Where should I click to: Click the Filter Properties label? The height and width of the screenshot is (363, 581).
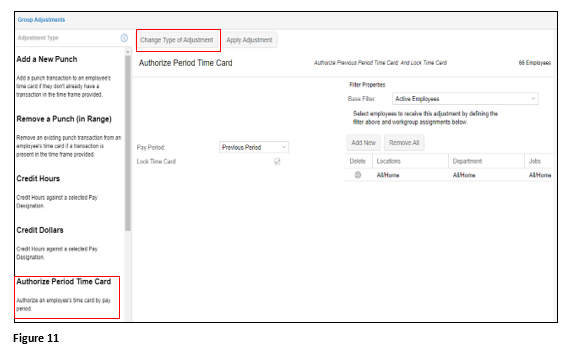(367, 85)
